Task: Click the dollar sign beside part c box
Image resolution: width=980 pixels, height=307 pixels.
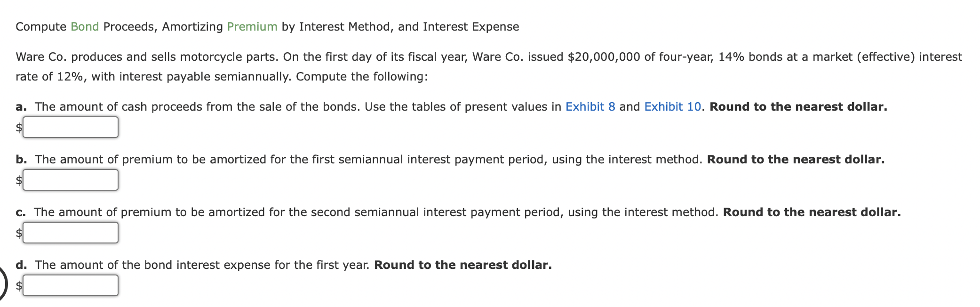Action: pyautogui.click(x=18, y=232)
